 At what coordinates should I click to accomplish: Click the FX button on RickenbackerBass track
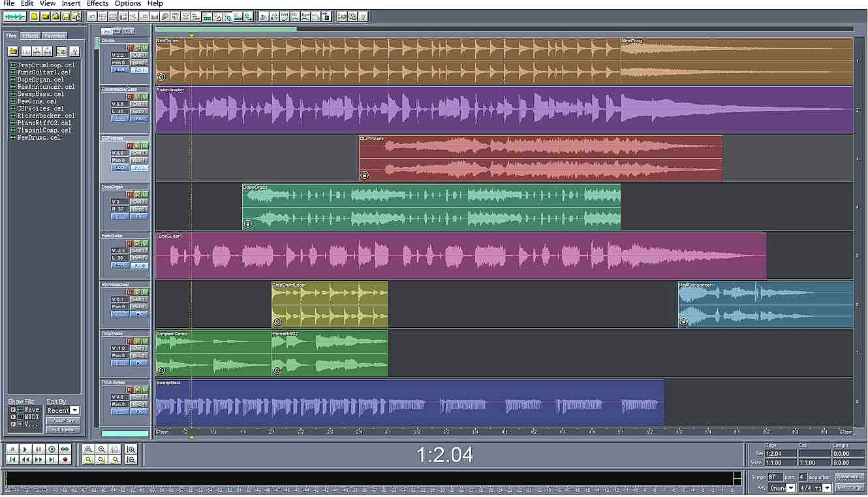pyautogui.click(x=139, y=119)
